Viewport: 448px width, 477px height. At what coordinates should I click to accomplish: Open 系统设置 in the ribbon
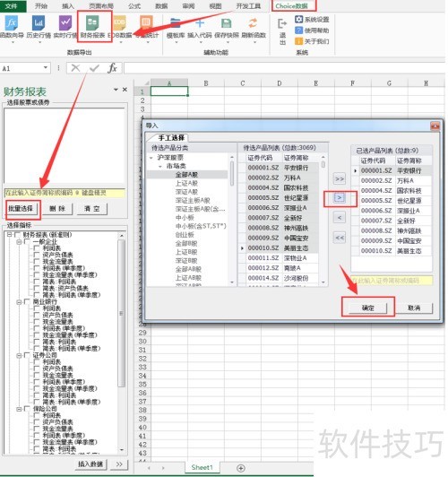(312, 20)
